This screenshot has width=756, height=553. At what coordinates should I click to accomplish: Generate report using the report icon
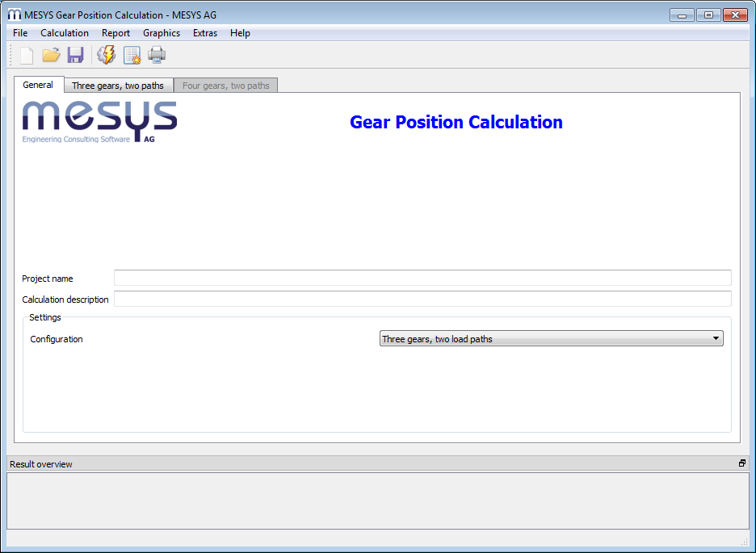[x=132, y=55]
